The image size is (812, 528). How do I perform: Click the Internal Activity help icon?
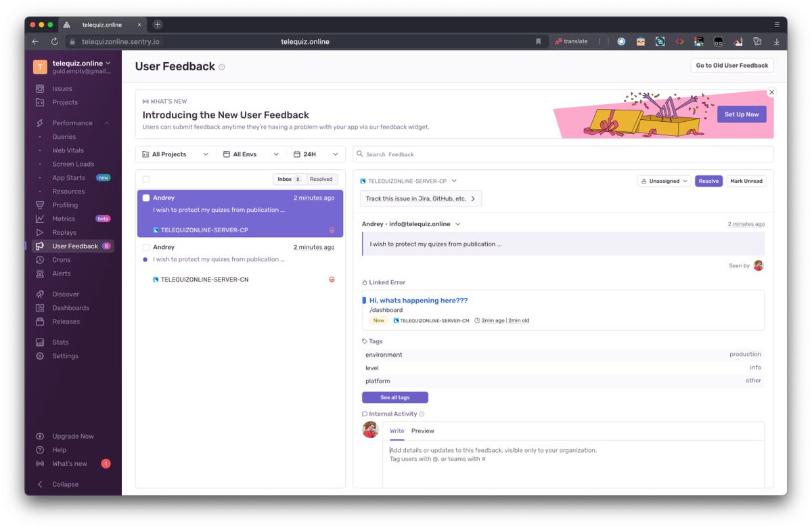(x=422, y=414)
